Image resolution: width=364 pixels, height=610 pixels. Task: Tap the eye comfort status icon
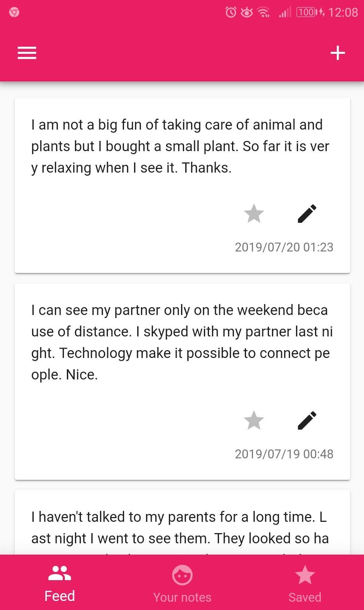coord(246,12)
